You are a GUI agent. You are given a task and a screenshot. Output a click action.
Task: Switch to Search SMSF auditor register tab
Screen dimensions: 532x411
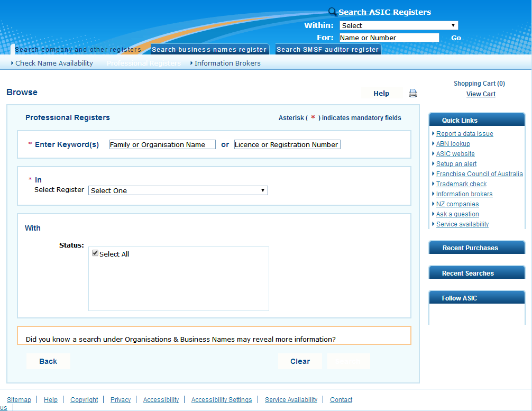pos(328,50)
